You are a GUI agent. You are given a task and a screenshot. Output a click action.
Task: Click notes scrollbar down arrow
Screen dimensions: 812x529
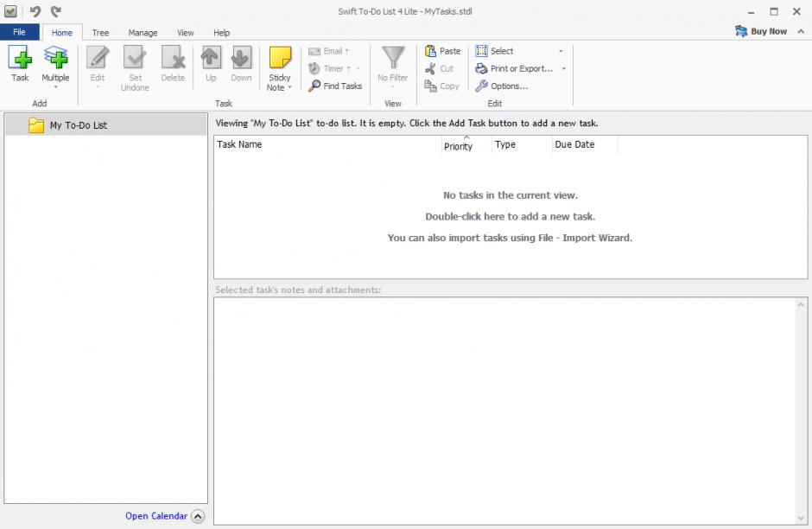[801, 518]
